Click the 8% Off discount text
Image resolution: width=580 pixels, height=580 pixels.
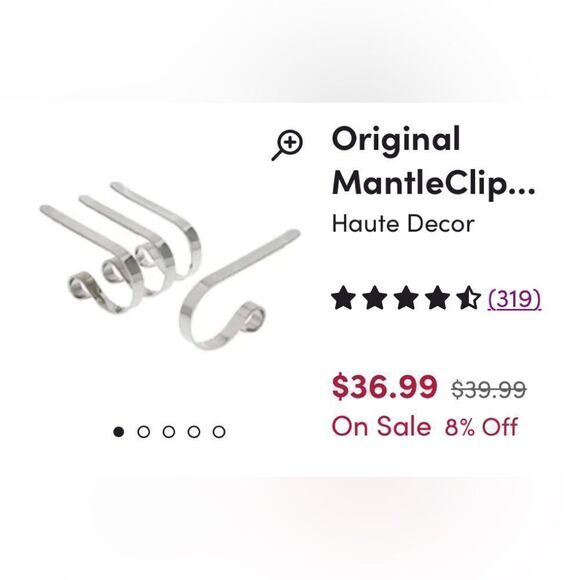481,426
